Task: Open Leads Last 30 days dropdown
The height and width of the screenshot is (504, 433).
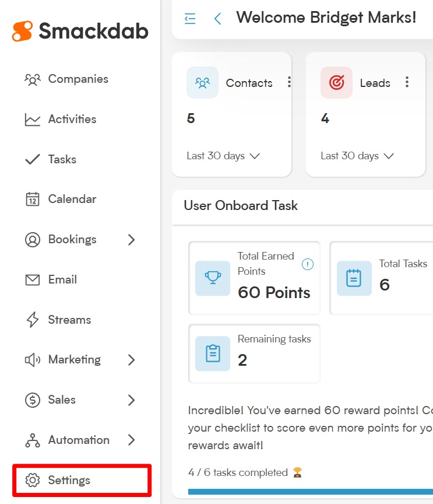Action: [357, 156]
